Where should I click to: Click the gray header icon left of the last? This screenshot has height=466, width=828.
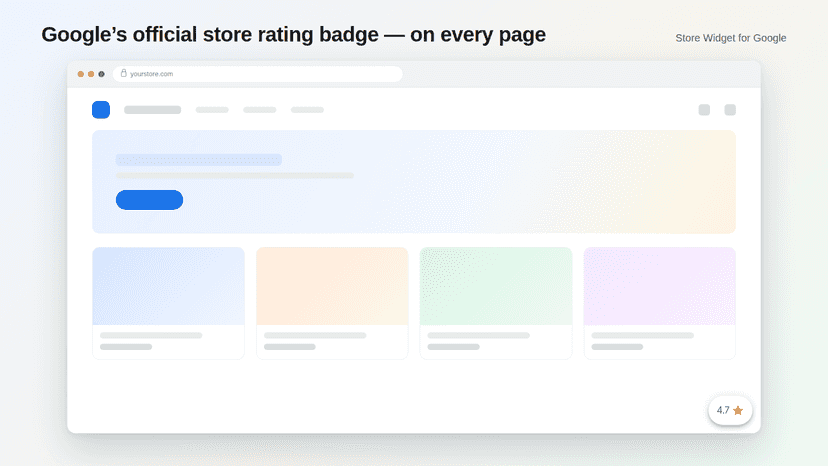704,110
